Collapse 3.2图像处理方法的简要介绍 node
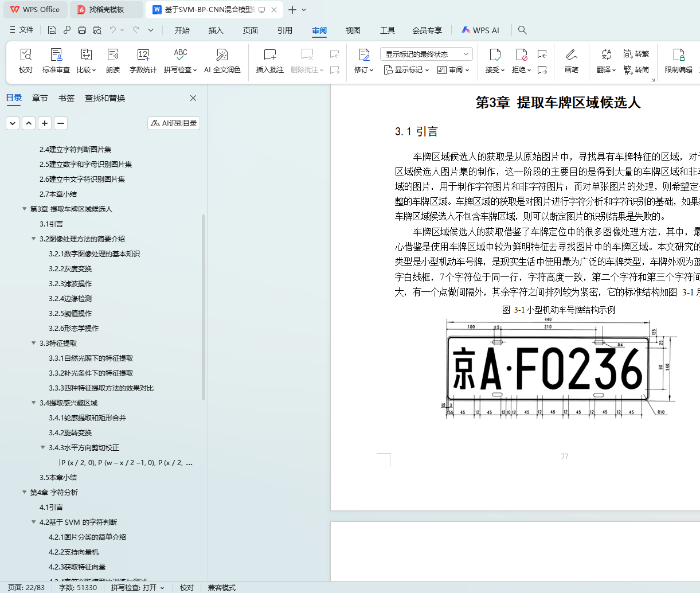The width and height of the screenshot is (700, 593). 33,239
